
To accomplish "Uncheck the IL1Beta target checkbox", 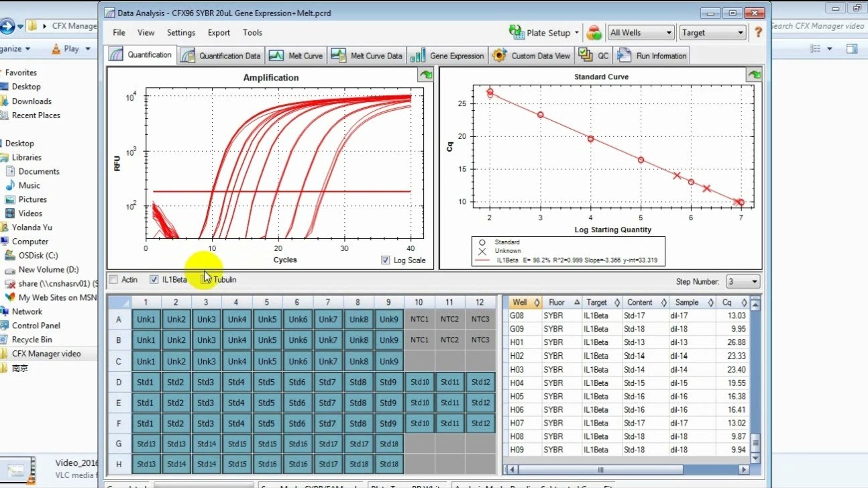I will [154, 280].
